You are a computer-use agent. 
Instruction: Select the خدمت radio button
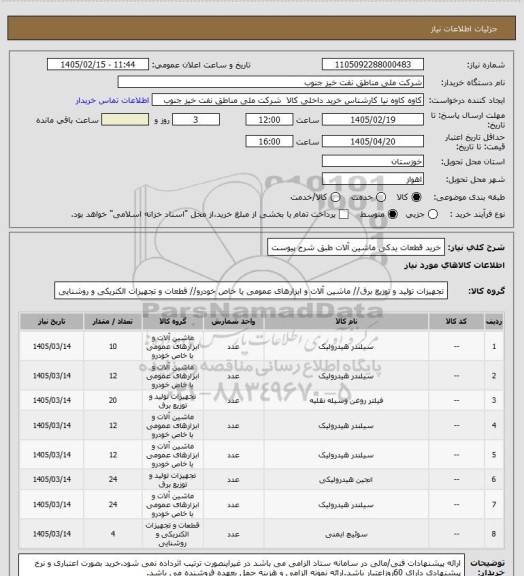[x=381, y=197]
